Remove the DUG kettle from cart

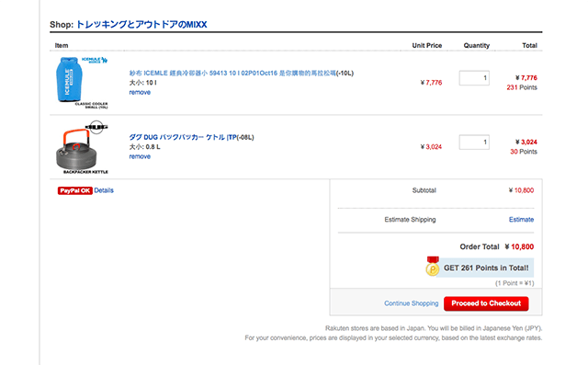[140, 156]
